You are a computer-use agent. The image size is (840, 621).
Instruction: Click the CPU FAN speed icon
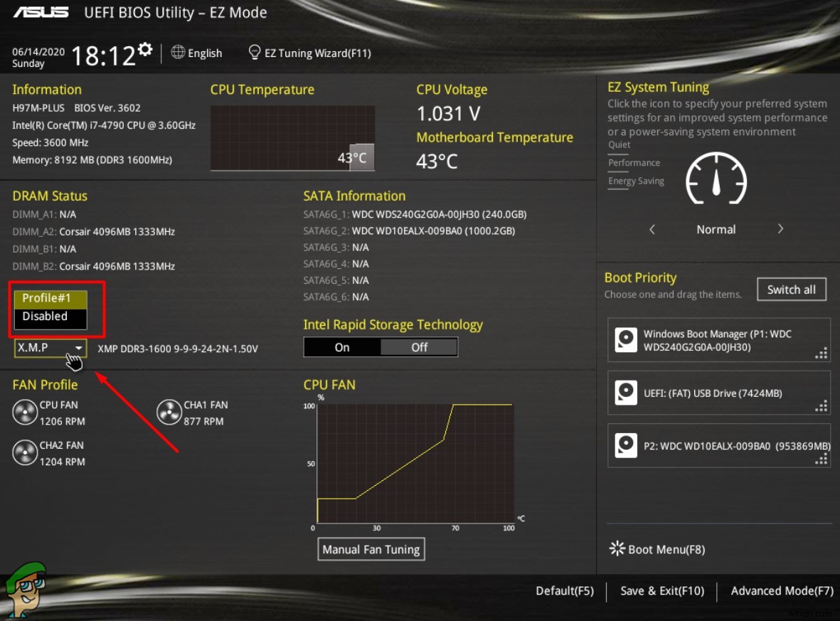coord(26,412)
